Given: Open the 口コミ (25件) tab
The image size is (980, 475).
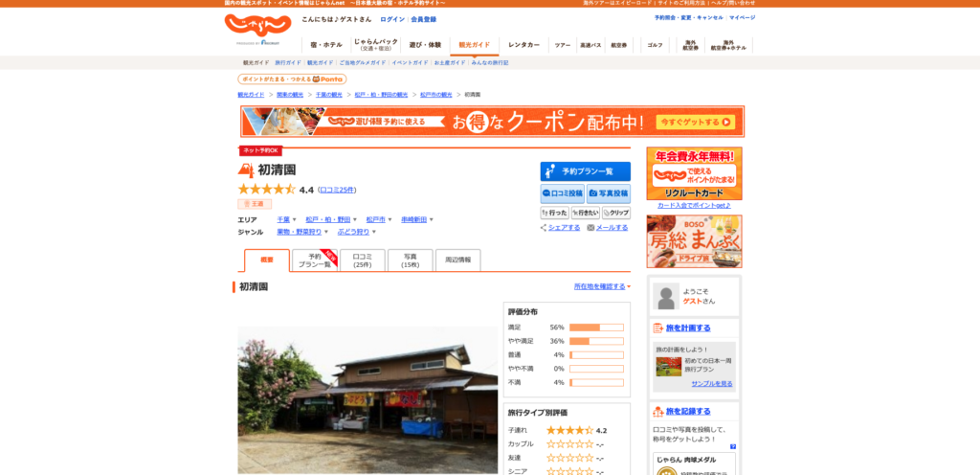Looking at the screenshot, I should 363,260.
